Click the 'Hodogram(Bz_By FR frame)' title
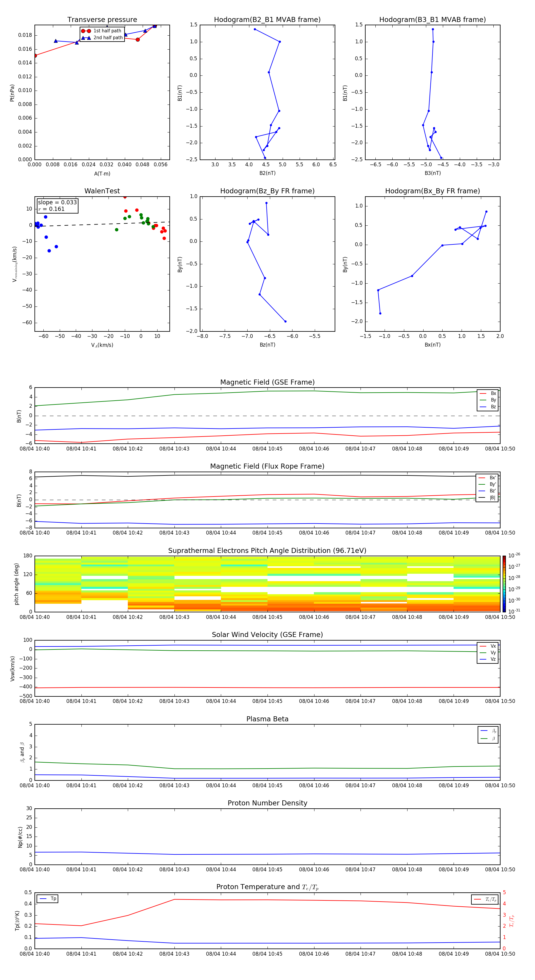The image size is (535, 980). point(267,191)
